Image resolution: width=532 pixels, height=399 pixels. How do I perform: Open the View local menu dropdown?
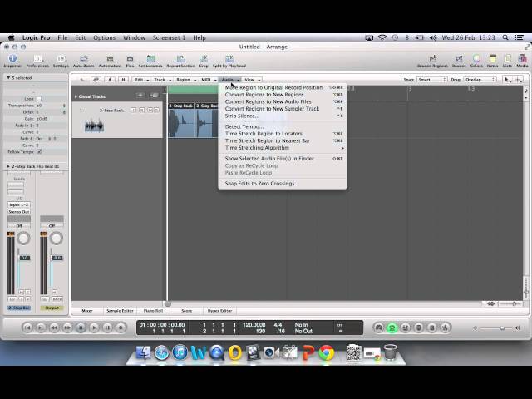[252, 80]
